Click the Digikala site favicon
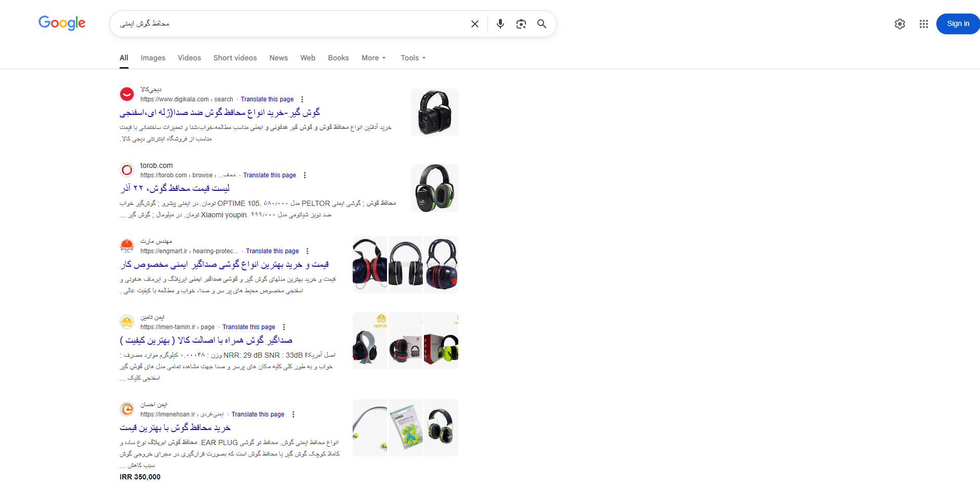The height and width of the screenshot is (482, 980). [127, 94]
